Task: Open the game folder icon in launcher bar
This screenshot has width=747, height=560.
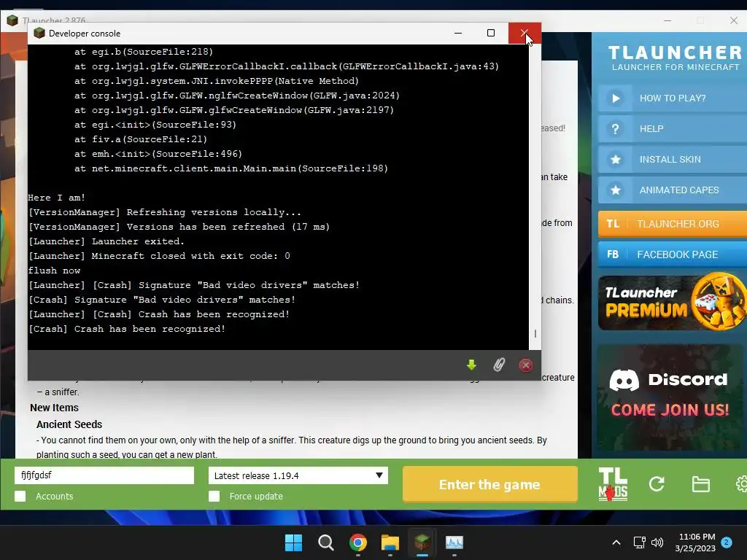Action: coord(701,484)
